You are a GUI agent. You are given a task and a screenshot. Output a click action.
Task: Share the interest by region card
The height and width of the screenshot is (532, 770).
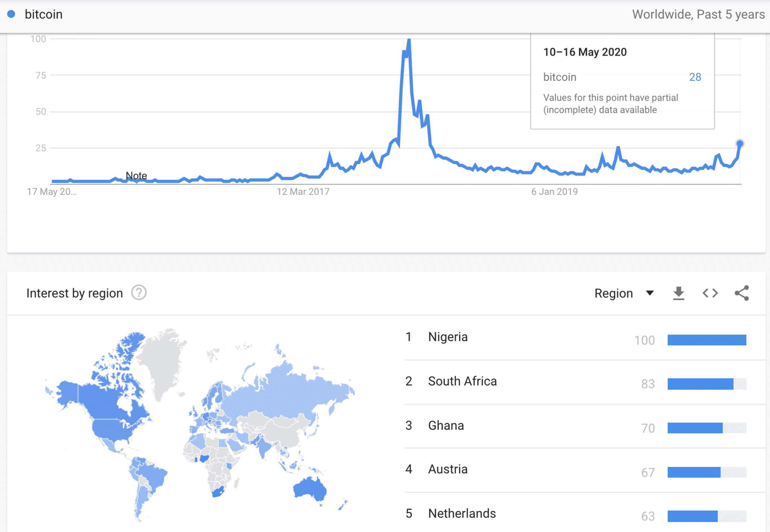(742, 293)
